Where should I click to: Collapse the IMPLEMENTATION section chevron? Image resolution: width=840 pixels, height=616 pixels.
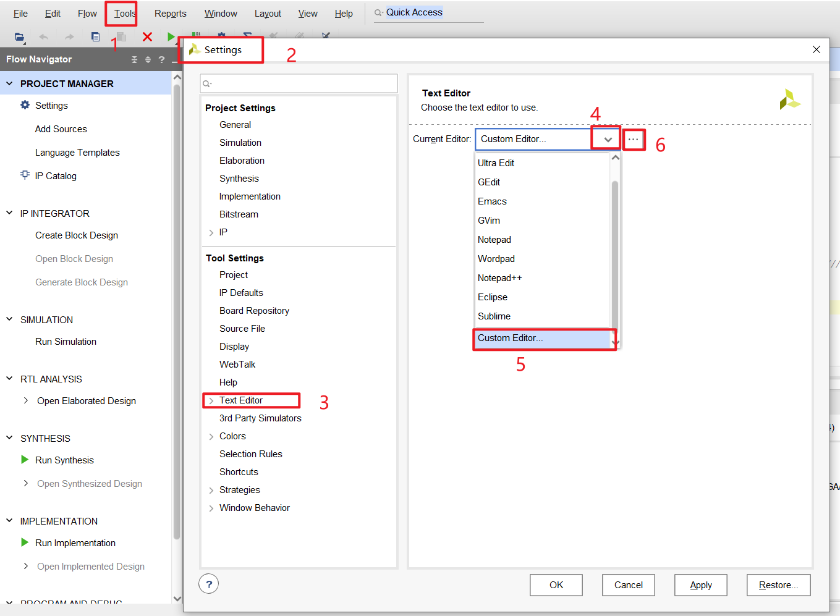[9, 521]
